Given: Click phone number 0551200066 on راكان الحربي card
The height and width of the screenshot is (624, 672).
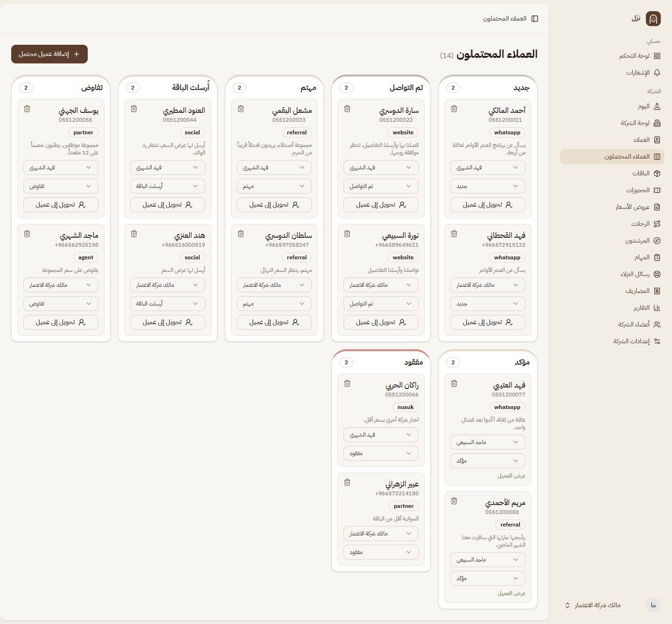Looking at the screenshot, I should pos(402,395).
